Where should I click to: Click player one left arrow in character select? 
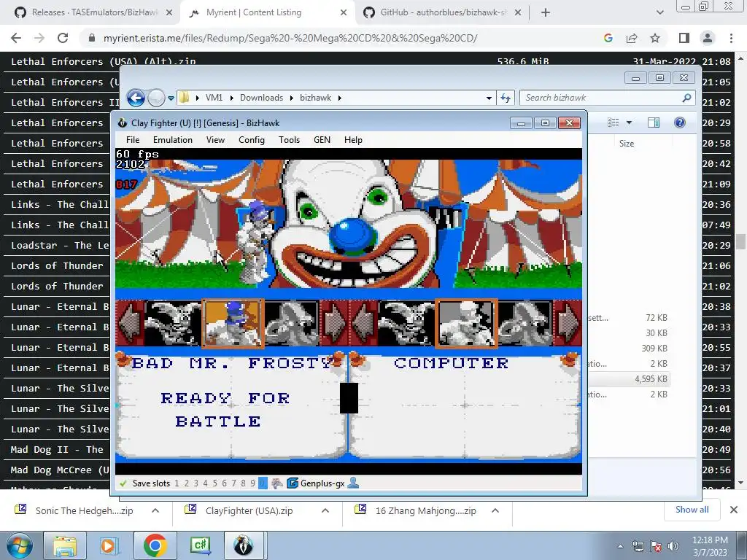[130, 324]
